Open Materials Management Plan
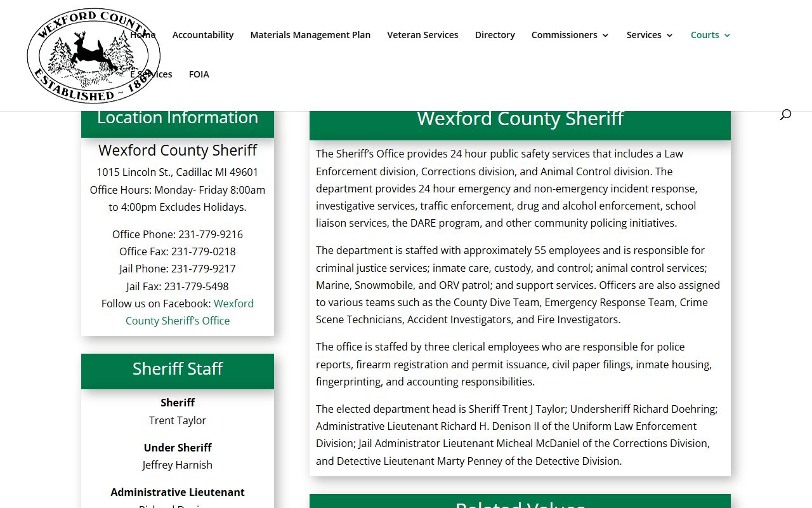The image size is (812, 508). coord(310,35)
